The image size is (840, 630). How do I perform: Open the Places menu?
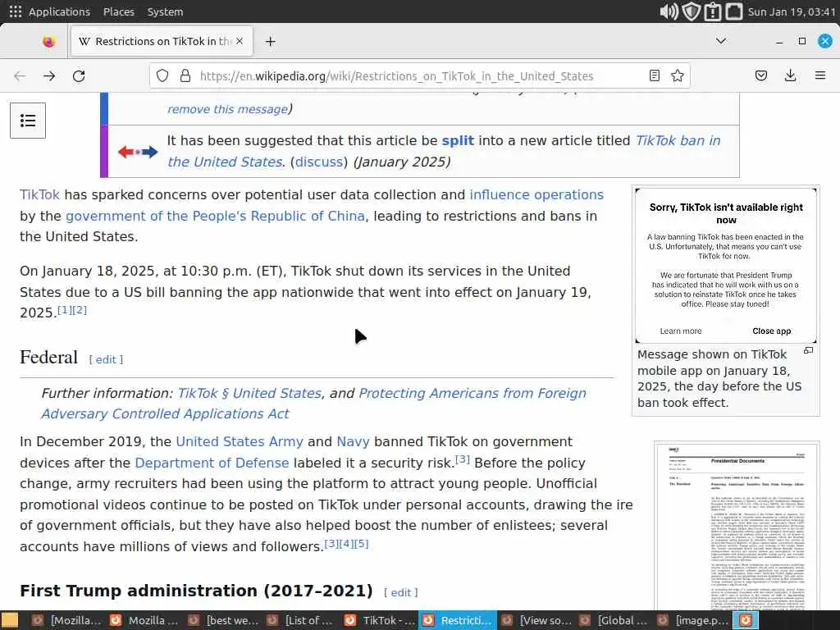pyautogui.click(x=118, y=11)
